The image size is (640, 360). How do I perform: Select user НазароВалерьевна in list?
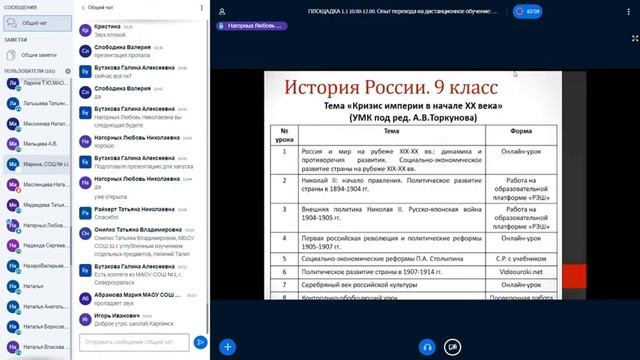(x=37, y=266)
